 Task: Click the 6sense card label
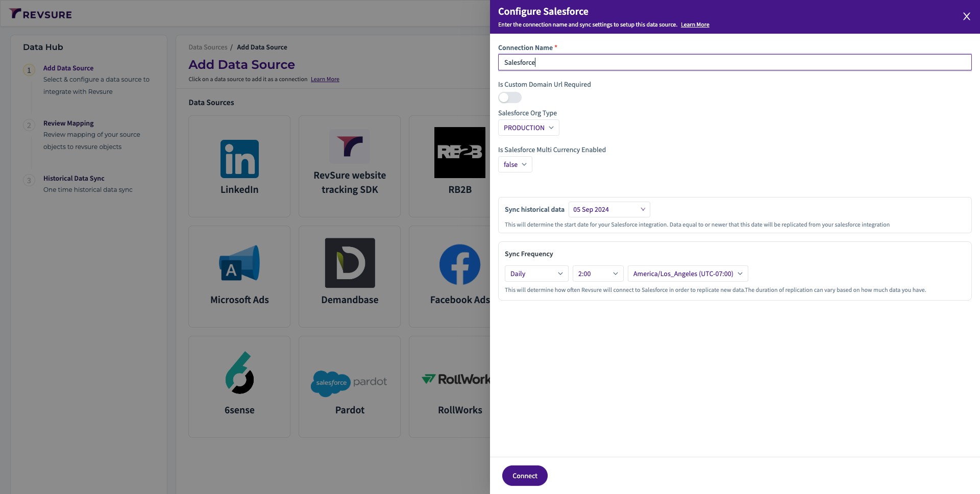tap(239, 410)
